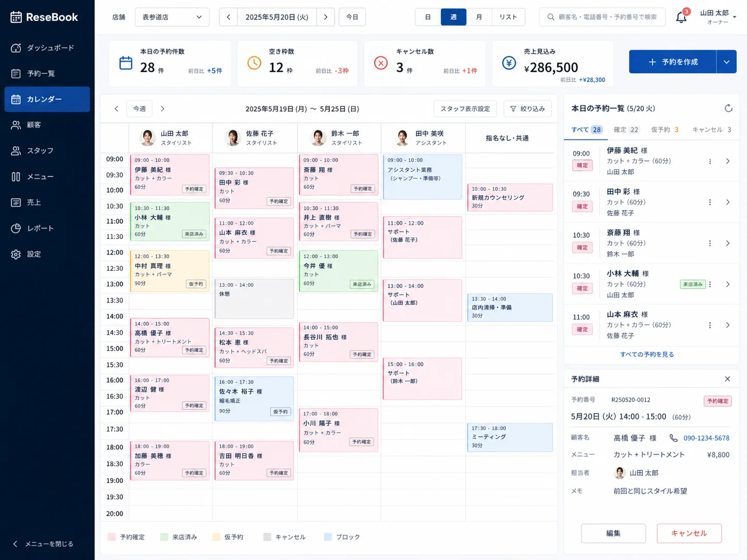The width and height of the screenshot is (747, 560).
Task: Select the 確定 22 tab
Action: 626,130
